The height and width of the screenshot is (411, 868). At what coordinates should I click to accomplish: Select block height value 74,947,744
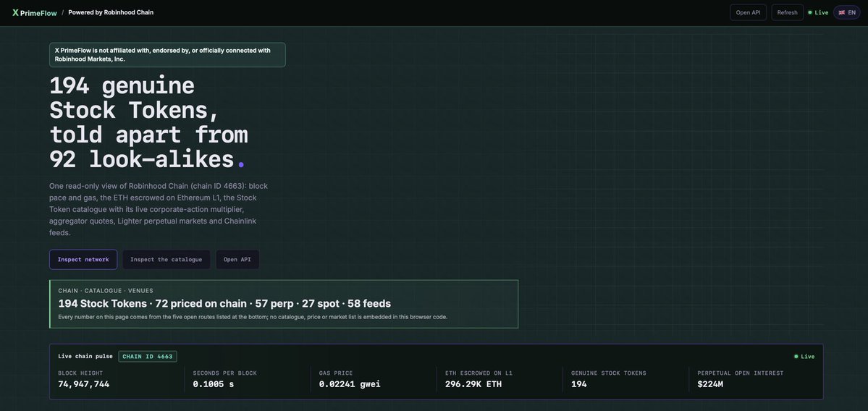coord(83,384)
